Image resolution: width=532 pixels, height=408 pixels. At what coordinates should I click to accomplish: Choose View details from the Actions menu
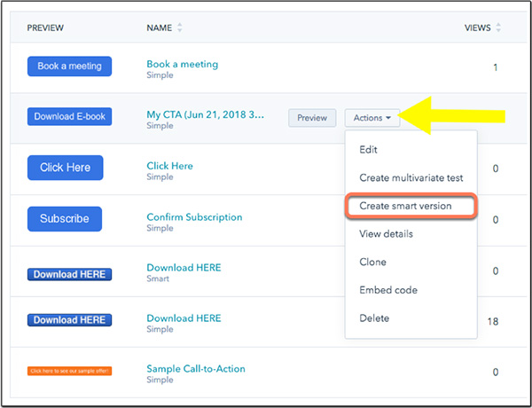pos(386,234)
